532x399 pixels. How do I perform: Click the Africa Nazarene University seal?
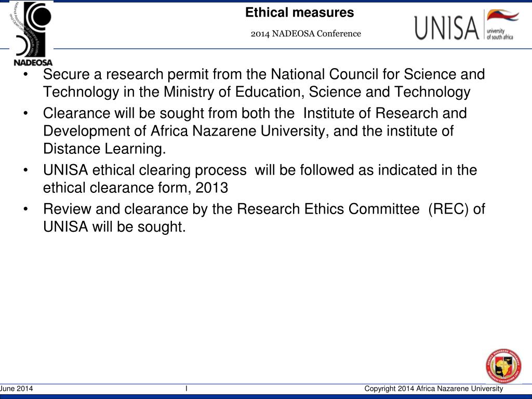503,366
